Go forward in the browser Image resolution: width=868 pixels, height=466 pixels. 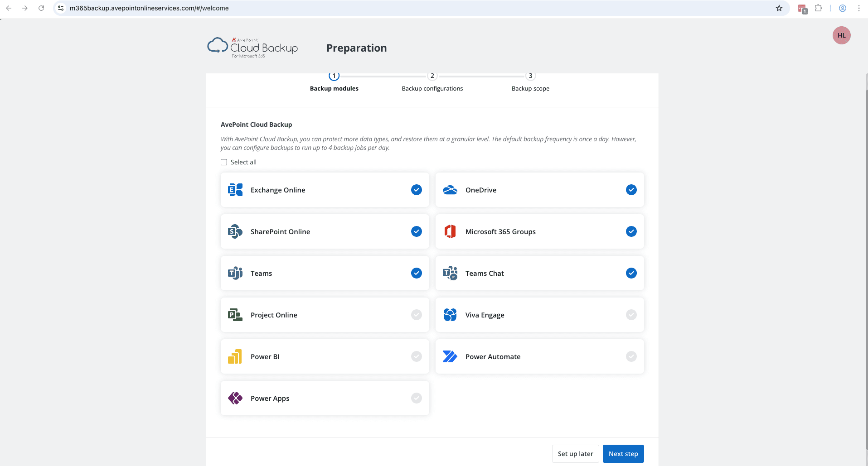pyautogui.click(x=25, y=8)
